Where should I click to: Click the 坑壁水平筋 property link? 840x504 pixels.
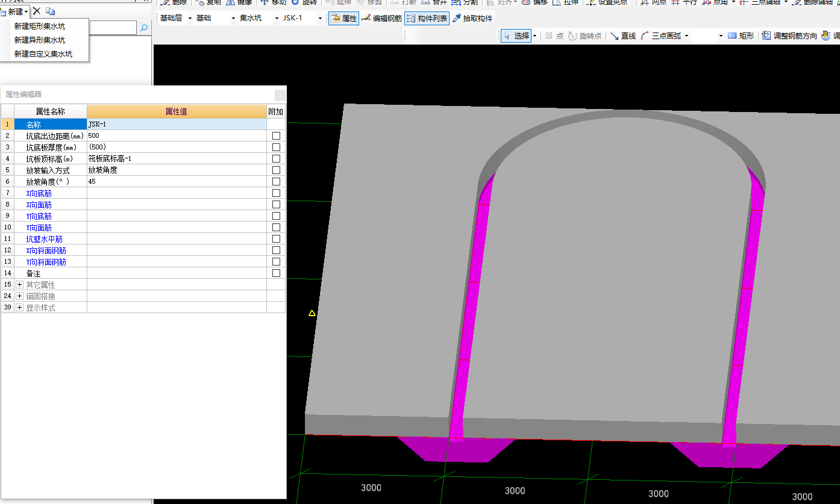tap(44, 239)
